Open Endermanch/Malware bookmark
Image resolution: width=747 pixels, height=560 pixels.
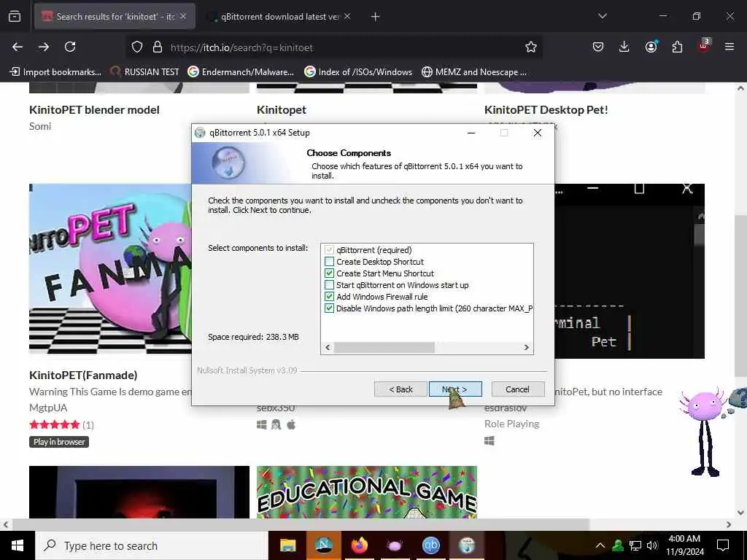point(241,72)
